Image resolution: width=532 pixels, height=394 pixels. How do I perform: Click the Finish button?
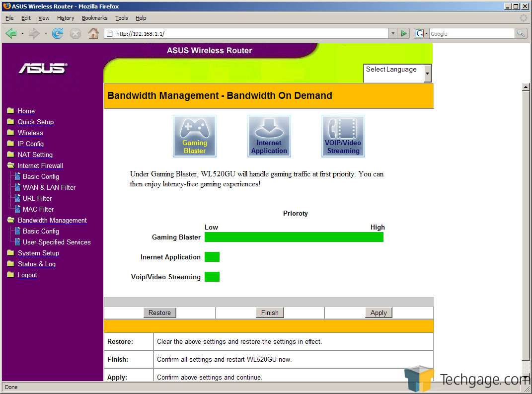click(270, 313)
